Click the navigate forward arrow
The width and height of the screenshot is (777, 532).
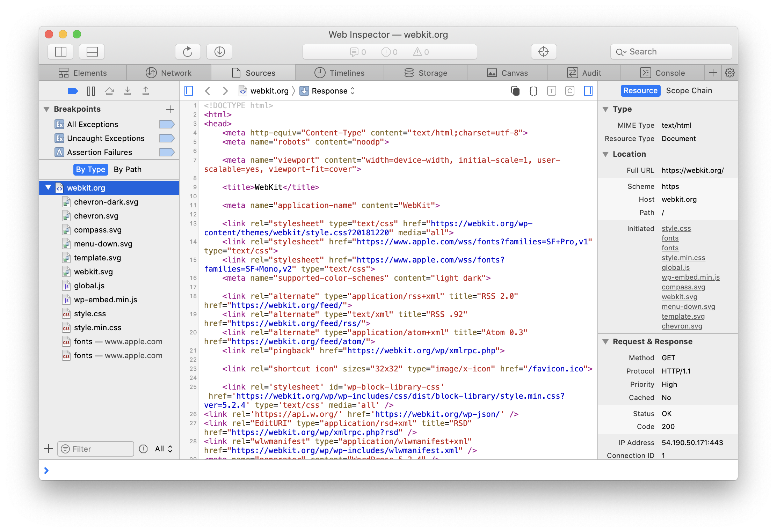tap(225, 90)
